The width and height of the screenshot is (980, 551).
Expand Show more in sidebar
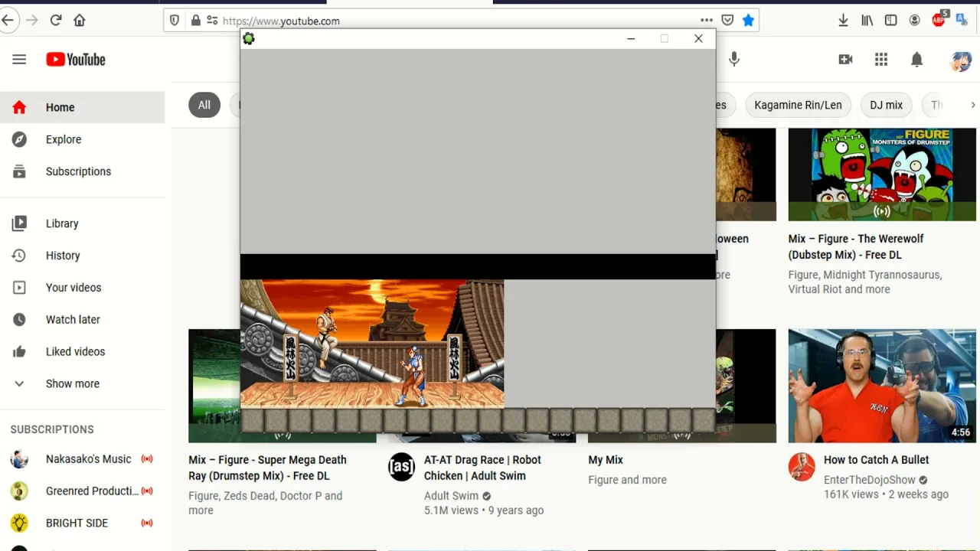pyautogui.click(x=82, y=384)
